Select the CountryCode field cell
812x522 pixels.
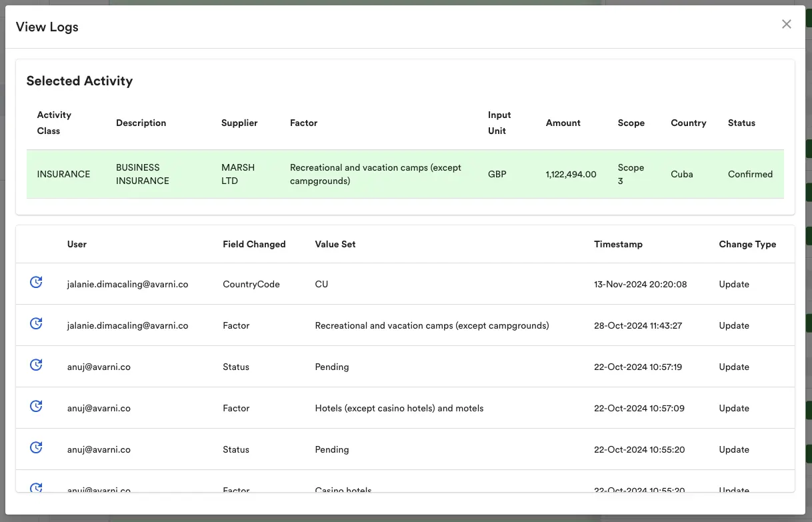point(251,284)
